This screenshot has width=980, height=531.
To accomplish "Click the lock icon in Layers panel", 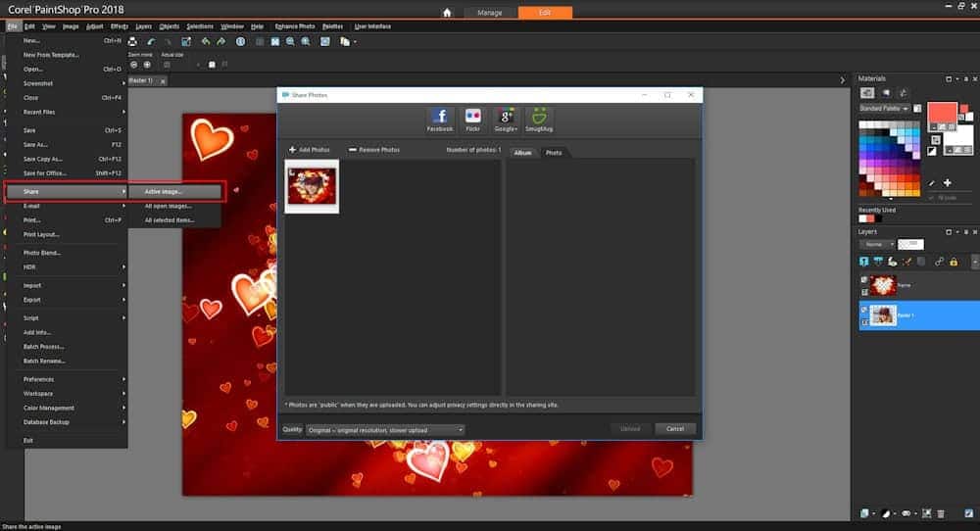I will (954, 262).
